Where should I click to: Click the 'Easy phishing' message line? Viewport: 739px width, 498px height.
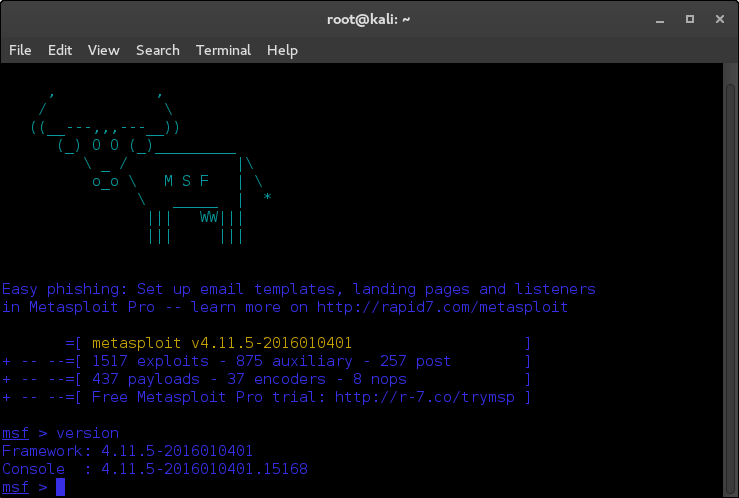coord(299,289)
